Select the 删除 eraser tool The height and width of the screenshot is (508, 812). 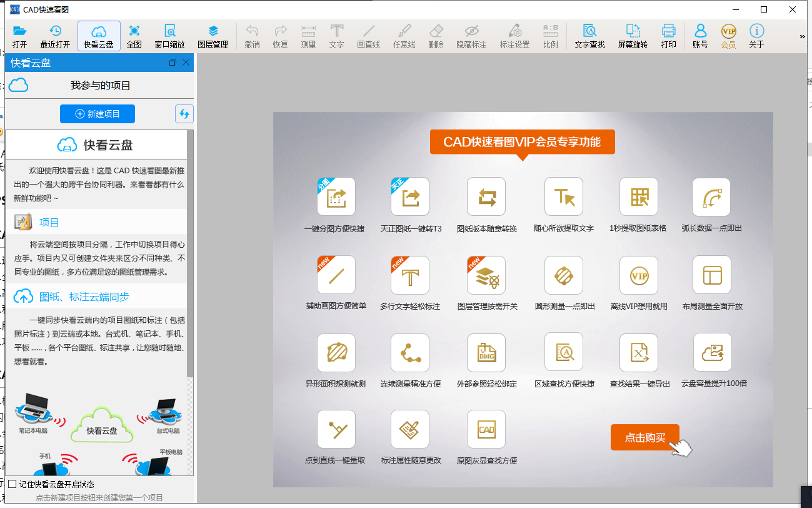point(436,36)
